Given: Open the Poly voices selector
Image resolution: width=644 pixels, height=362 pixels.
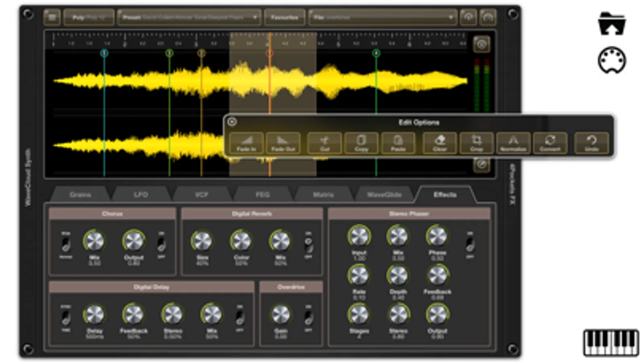Looking at the screenshot, I should (89, 17).
